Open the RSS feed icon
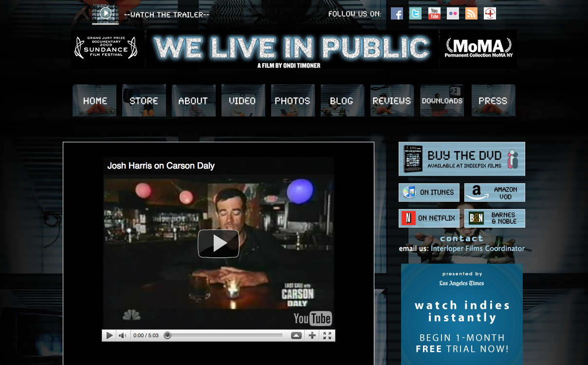 (x=471, y=14)
